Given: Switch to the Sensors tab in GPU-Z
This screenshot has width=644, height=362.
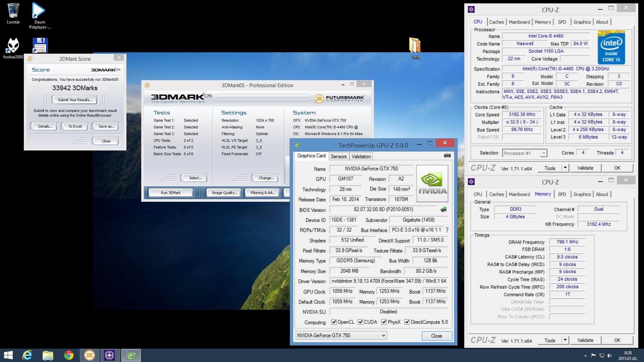Looking at the screenshot, I should (x=338, y=157).
